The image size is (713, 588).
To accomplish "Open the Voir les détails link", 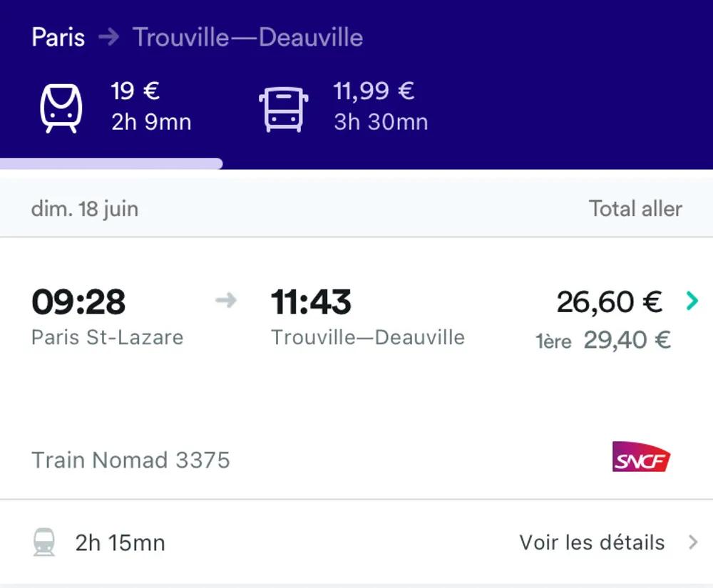I will 592,542.
